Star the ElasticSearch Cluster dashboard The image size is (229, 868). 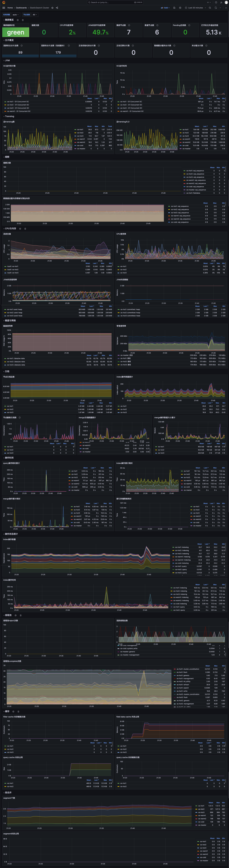point(52,8)
